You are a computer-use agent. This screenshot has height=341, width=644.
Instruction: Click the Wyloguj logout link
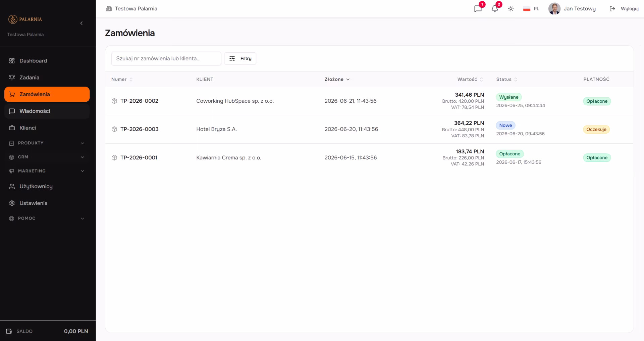point(624,9)
